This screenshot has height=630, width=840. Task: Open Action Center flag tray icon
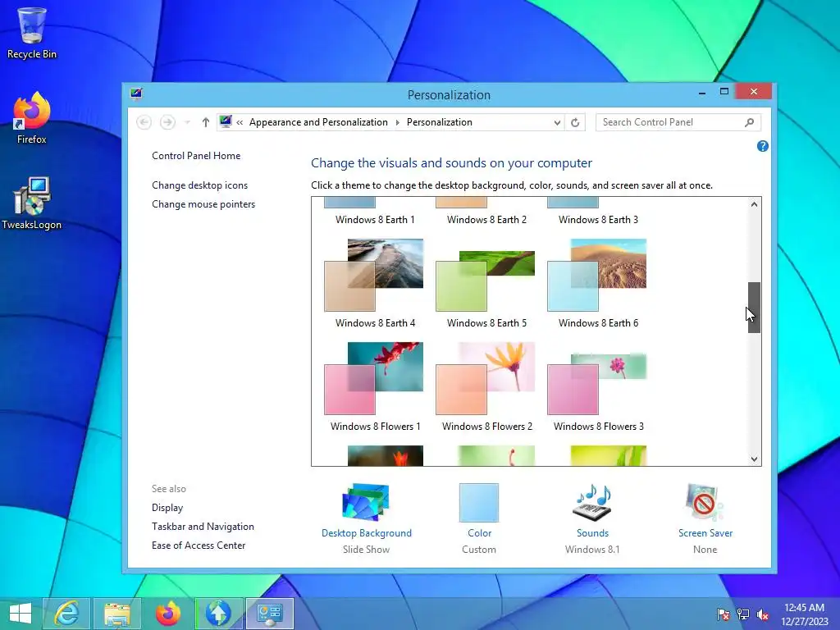723,614
